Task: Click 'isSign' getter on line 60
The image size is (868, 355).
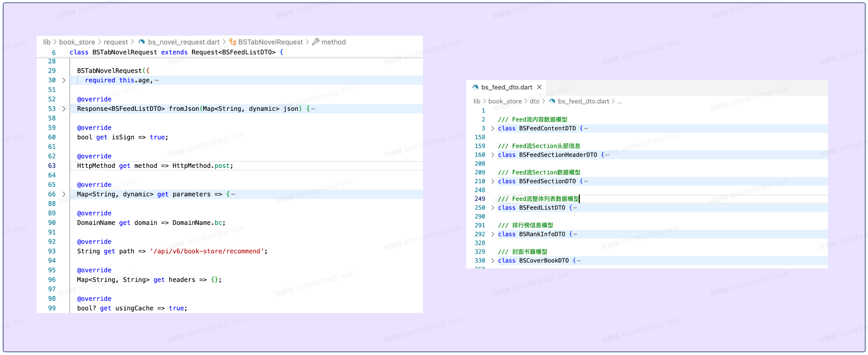Action: [x=123, y=137]
